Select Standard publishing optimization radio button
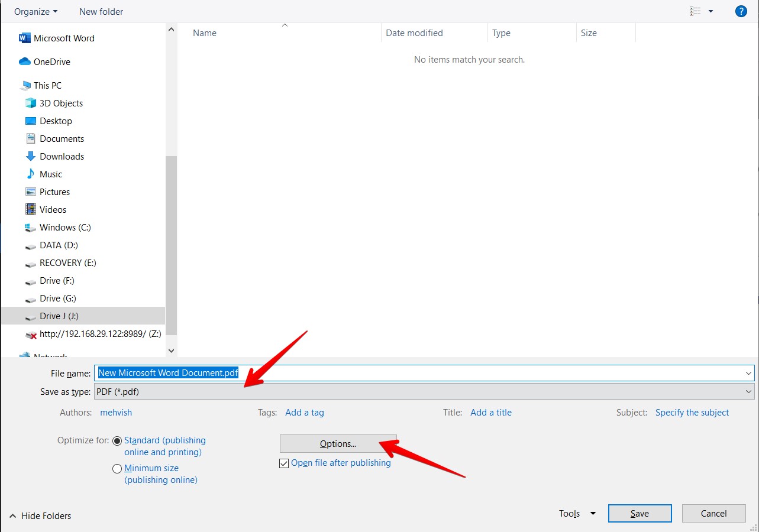759x532 pixels. [x=117, y=441]
